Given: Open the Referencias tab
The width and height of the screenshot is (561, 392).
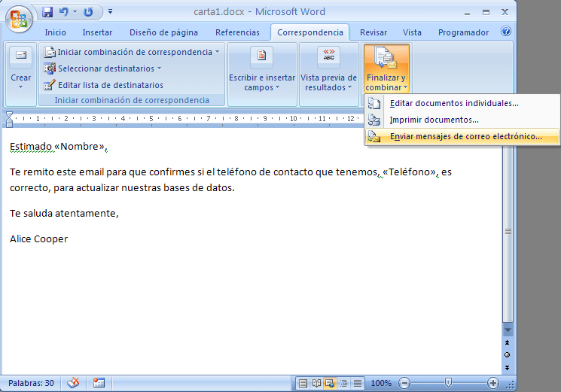Looking at the screenshot, I should coord(237,32).
